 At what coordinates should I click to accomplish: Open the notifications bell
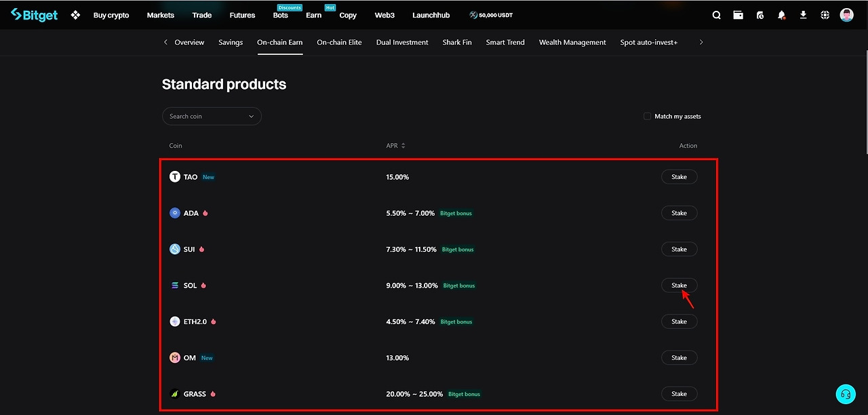pyautogui.click(x=782, y=15)
